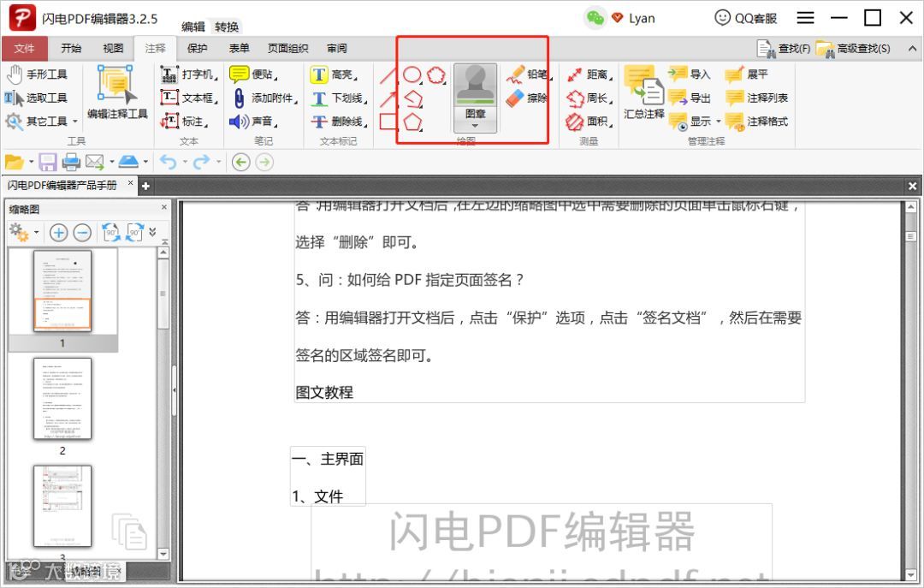This screenshot has width=924, height=588.
Task: Switch to the 开始 ribbon tab
Action: click(x=71, y=49)
